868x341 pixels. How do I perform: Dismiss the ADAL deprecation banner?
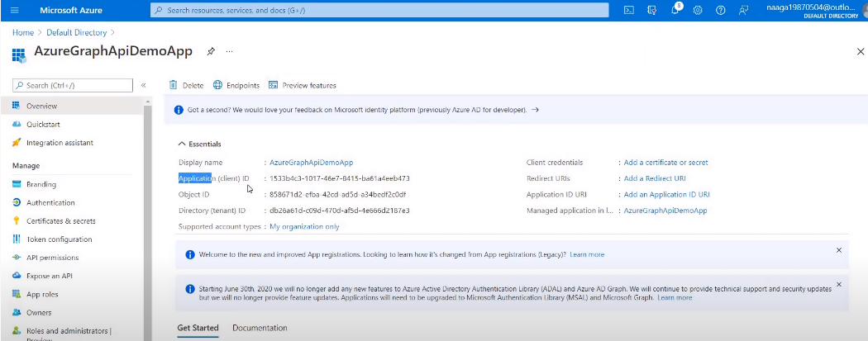839,284
